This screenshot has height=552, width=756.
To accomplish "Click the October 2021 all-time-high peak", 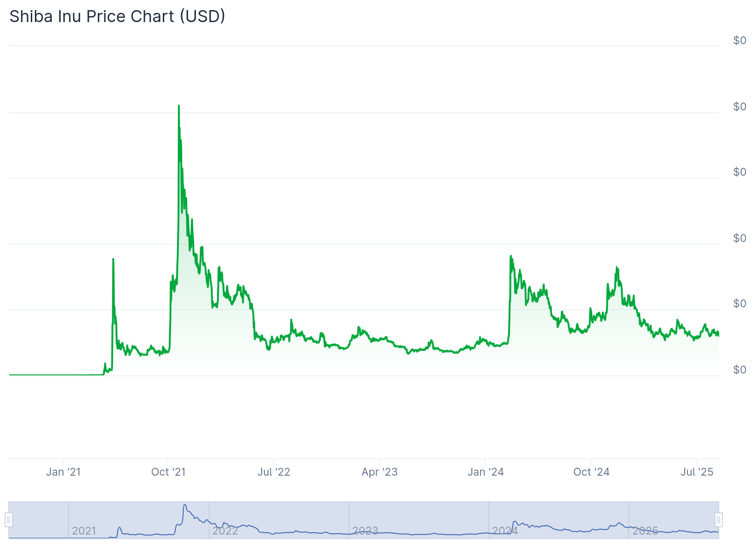I will (179, 106).
